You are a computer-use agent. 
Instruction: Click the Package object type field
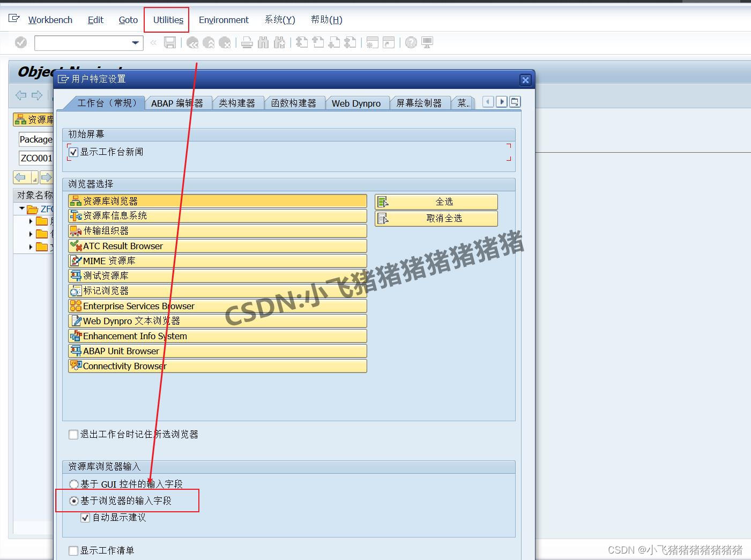pyautogui.click(x=36, y=139)
